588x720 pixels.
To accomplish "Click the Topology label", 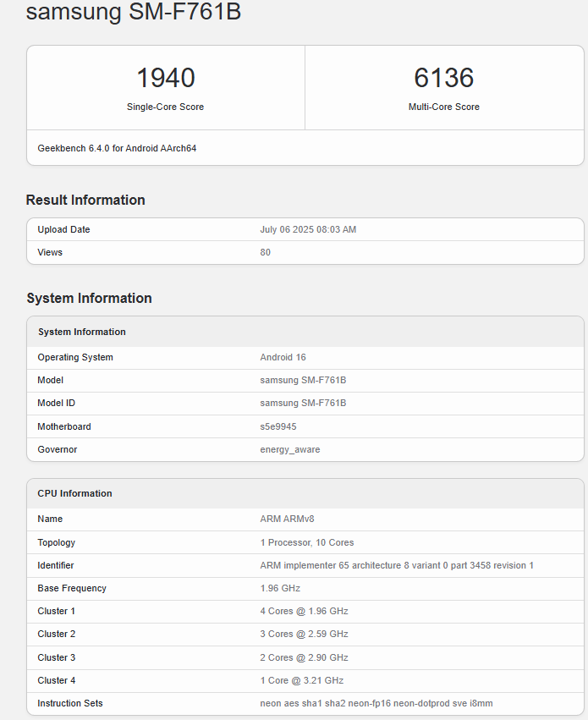I will (x=57, y=542).
